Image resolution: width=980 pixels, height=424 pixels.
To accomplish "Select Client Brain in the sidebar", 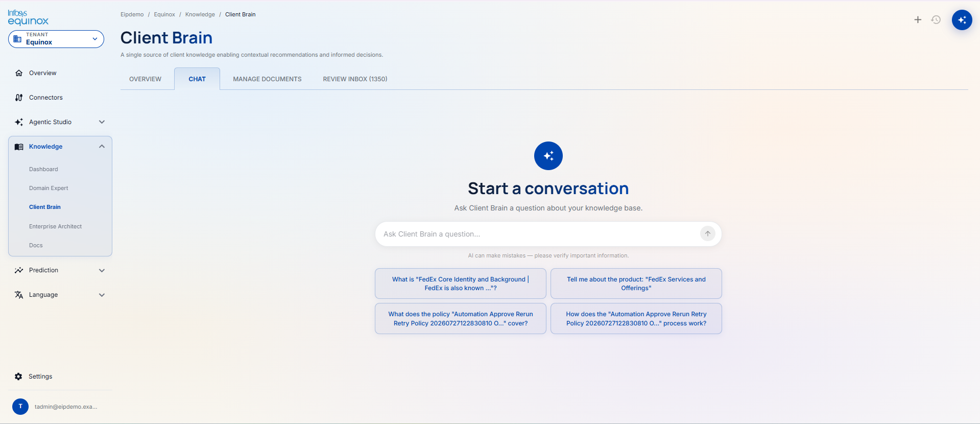I will (x=45, y=207).
